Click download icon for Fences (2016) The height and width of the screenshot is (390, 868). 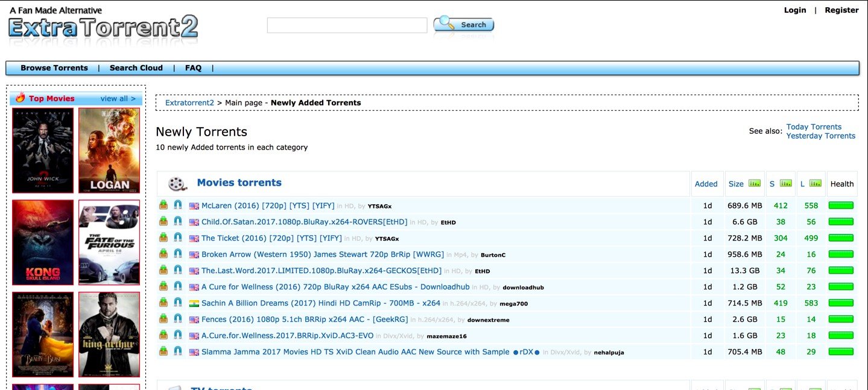pos(163,319)
